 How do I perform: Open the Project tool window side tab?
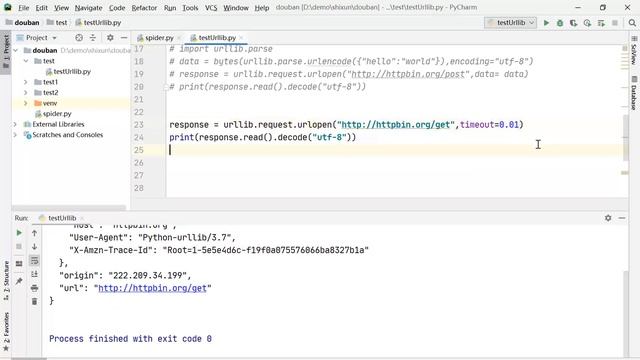coord(6,52)
